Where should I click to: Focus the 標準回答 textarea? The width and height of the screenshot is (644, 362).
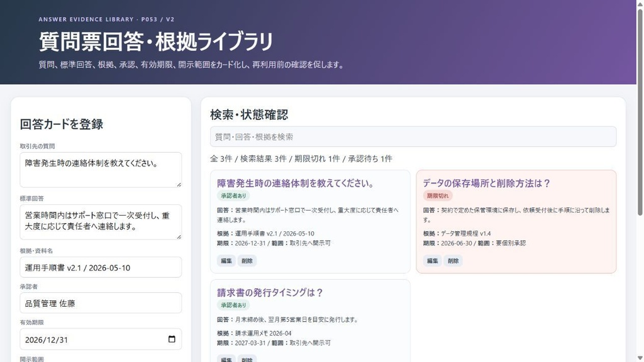click(101, 222)
